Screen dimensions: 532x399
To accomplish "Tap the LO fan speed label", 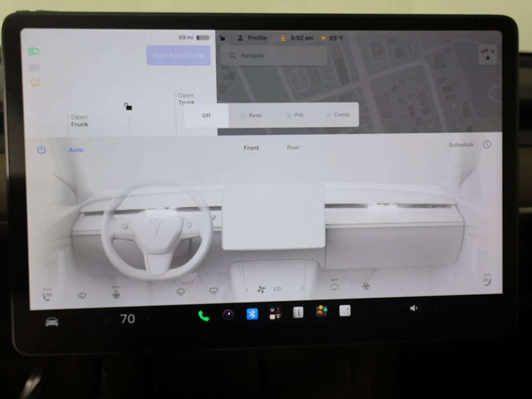I will tap(277, 289).
